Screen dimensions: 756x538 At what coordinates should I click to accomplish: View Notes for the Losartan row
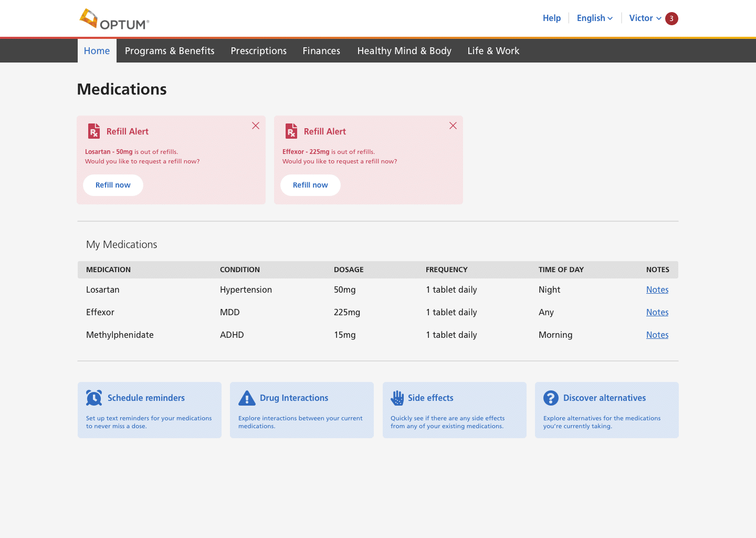coord(657,289)
